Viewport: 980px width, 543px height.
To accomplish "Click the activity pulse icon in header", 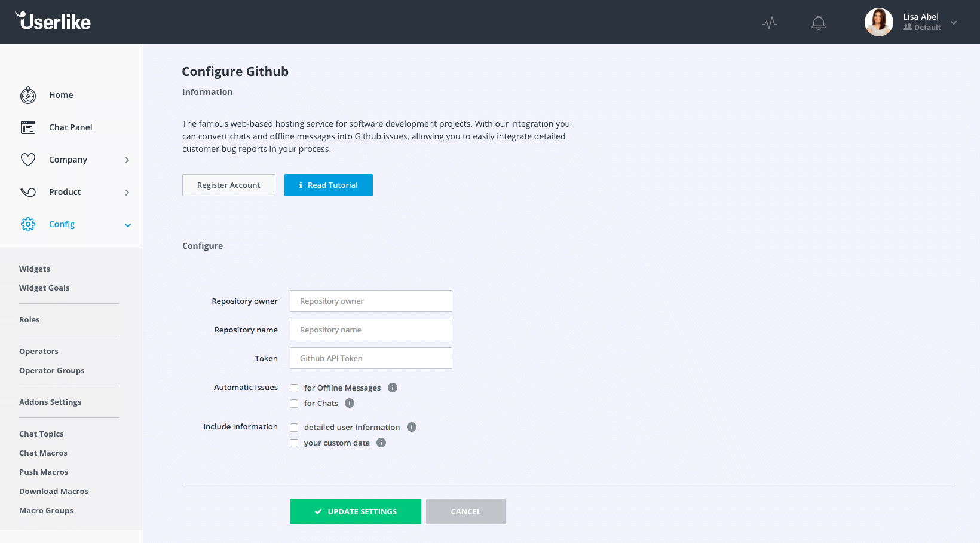I will click(770, 23).
